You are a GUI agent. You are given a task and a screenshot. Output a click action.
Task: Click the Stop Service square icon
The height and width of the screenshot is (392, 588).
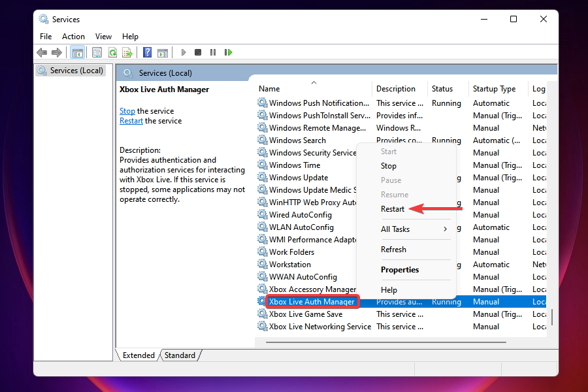(198, 52)
